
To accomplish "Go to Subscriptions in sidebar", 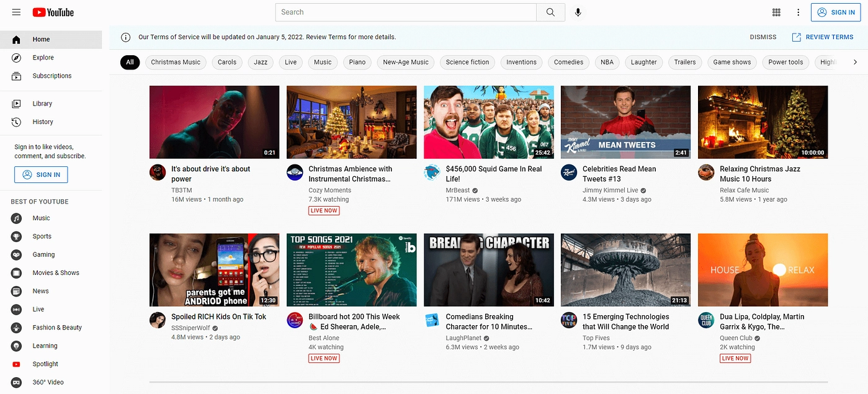I will point(51,76).
